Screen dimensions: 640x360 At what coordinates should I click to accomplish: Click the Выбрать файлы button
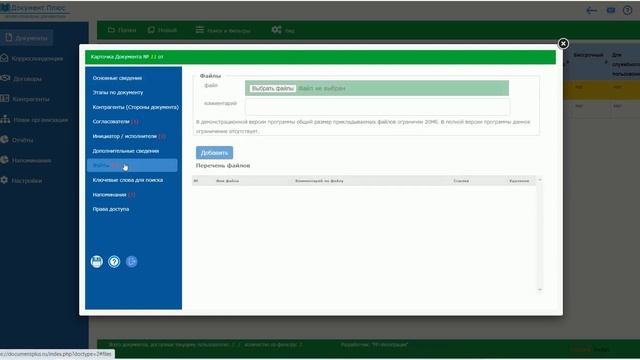click(273, 88)
